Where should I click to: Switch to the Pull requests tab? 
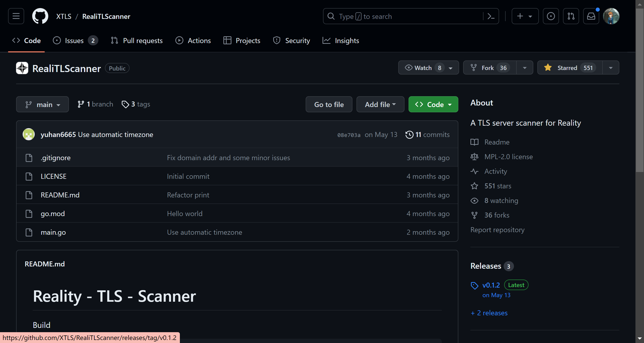(x=137, y=41)
